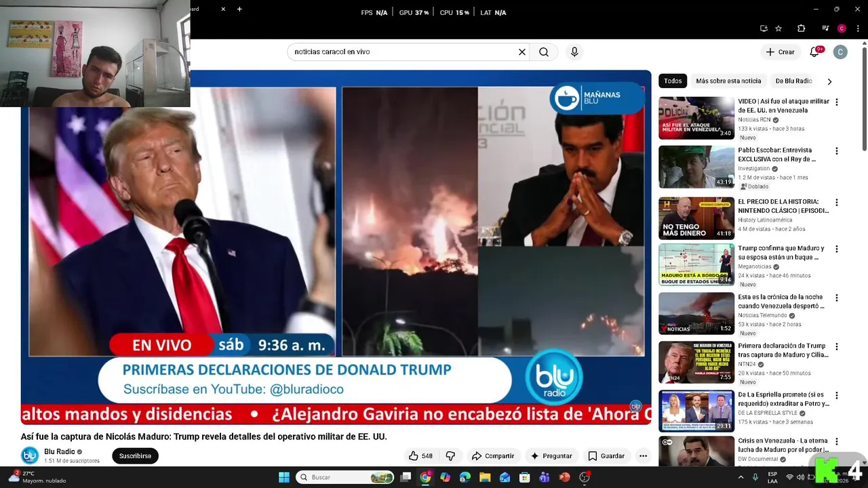868x488 pixels.
Task: Options for El Precio de la Historia video
Action: pos(836,203)
